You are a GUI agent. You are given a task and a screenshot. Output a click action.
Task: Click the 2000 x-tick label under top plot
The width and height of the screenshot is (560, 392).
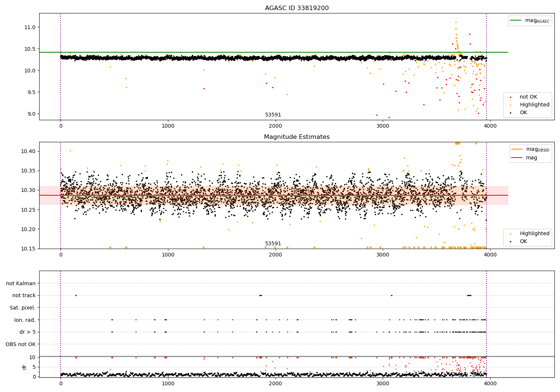(x=276, y=126)
